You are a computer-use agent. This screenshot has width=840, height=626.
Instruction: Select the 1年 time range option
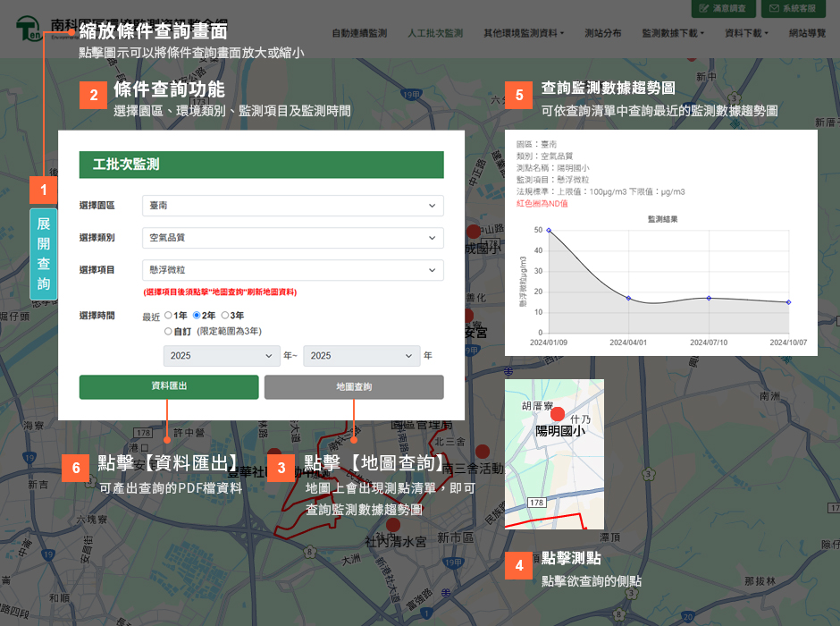(168, 316)
